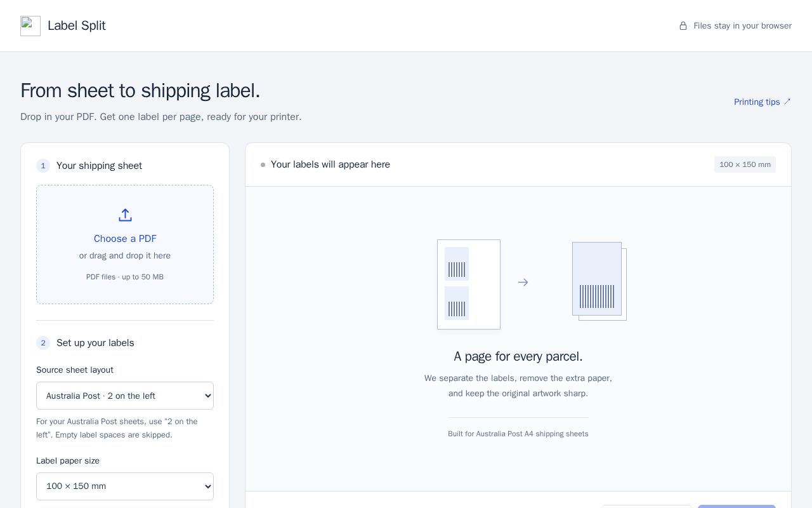Click the status dot beside labels heading

coord(263,165)
